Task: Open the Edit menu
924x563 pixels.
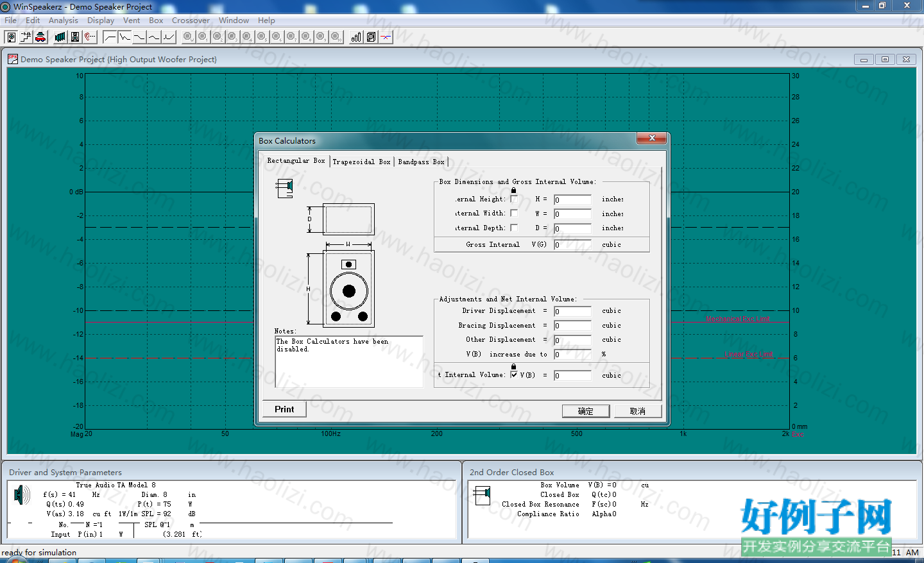Action: pyautogui.click(x=33, y=21)
